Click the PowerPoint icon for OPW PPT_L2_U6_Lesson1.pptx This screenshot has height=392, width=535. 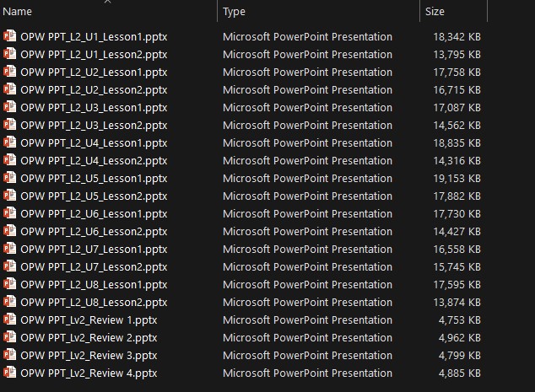(9, 213)
